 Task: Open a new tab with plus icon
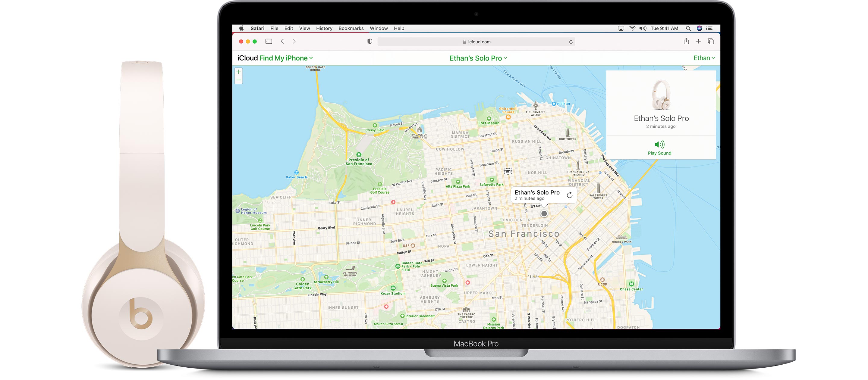(698, 41)
